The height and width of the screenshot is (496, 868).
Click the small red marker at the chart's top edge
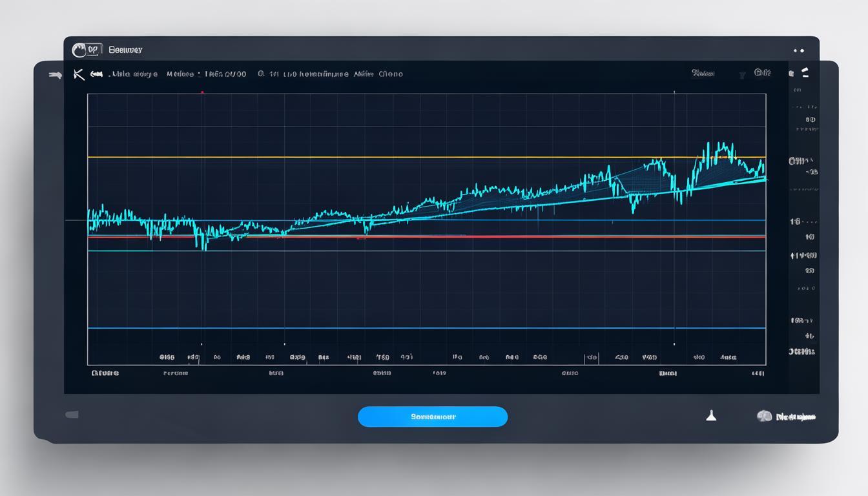[202, 92]
